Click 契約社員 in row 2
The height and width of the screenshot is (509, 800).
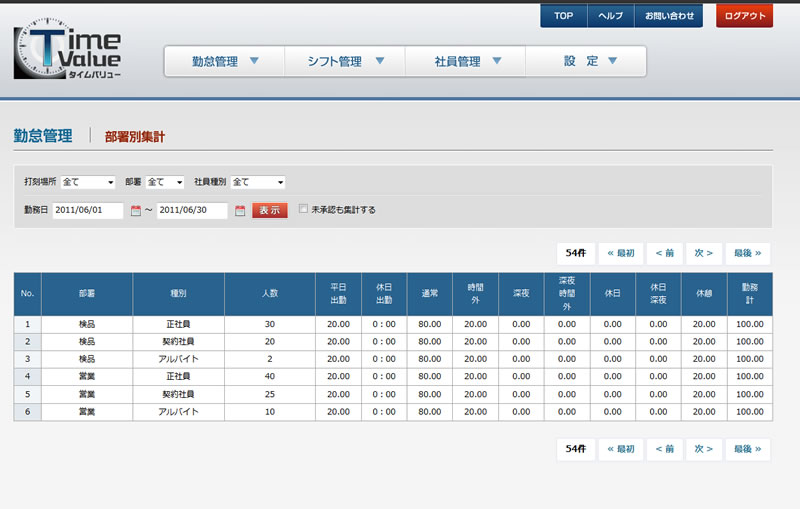pyautogui.click(x=178, y=342)
